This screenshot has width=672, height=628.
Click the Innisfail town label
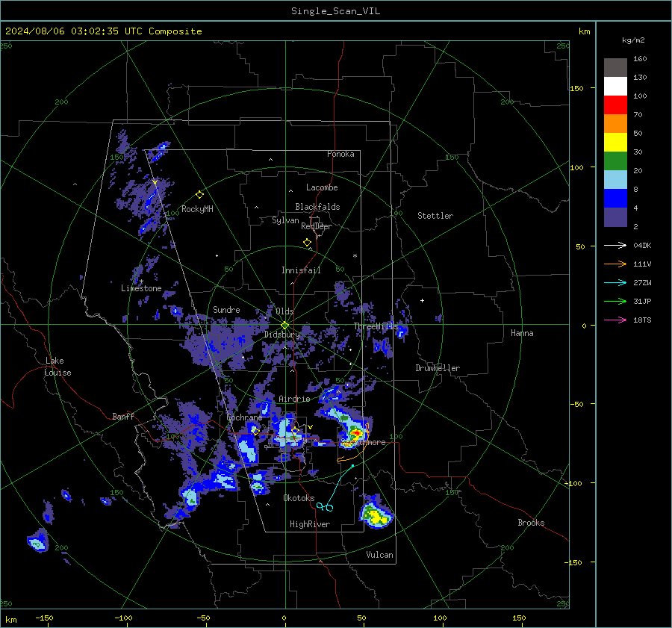tap(301, 270)
